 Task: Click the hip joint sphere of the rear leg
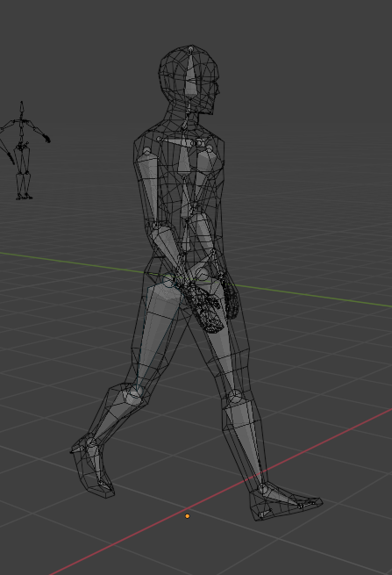click(x=167, y=282)
